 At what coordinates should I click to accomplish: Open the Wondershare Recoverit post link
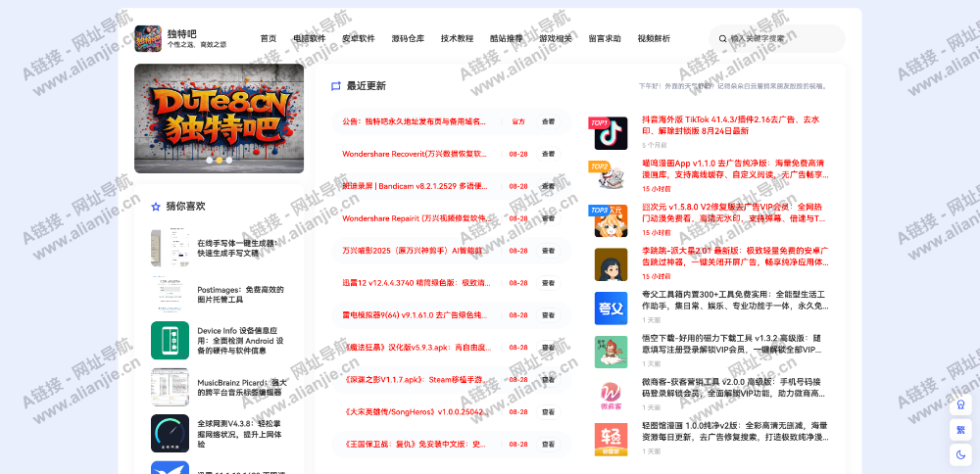(x=414, y=155)
